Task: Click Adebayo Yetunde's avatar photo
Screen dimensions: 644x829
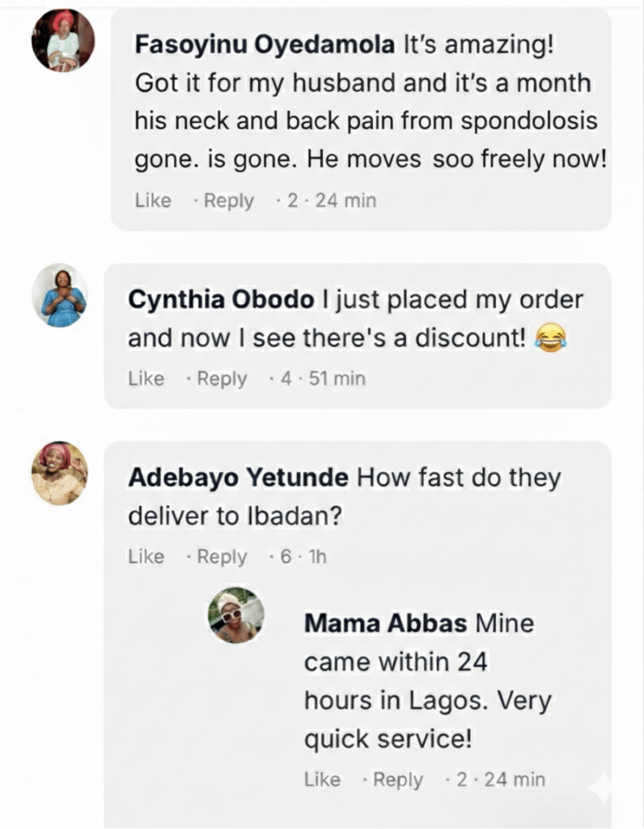Action: (59, 473)
